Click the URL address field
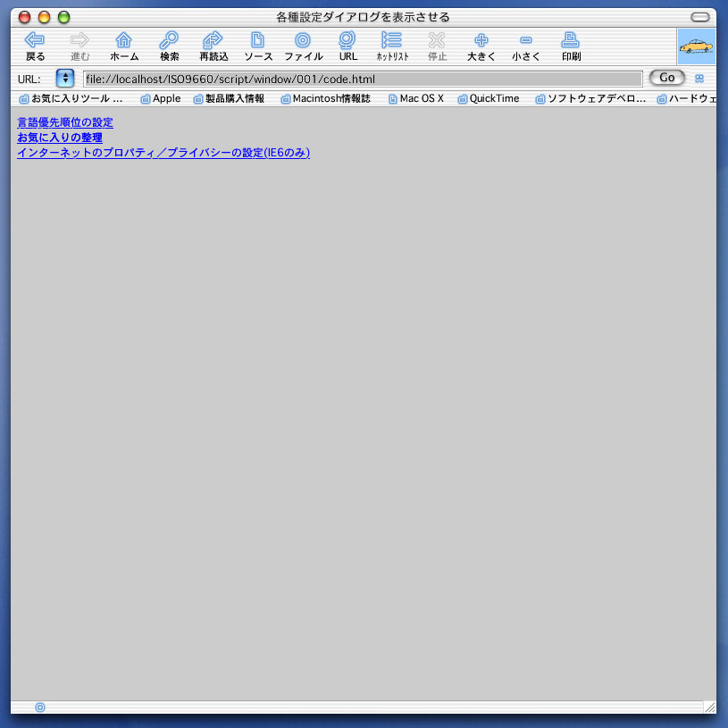This screenshot has width=728, height=728. pyautogui.click(x=363, y=79)
